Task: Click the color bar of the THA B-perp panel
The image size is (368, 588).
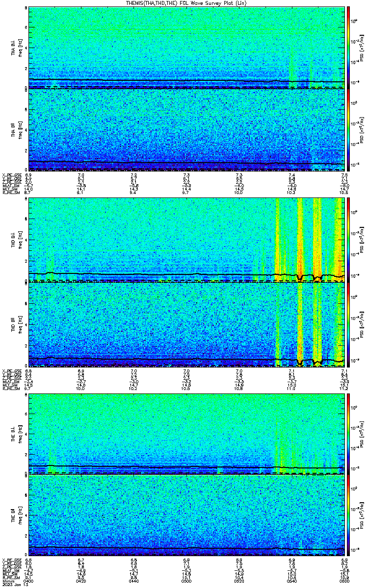Action: pyautogui.click(x=348, y=48)
